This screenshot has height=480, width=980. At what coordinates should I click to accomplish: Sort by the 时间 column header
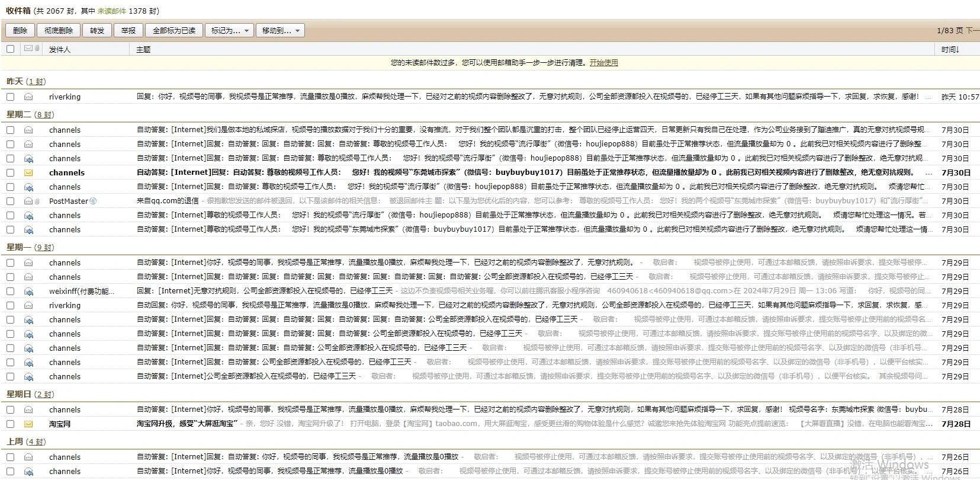(950, 49)
